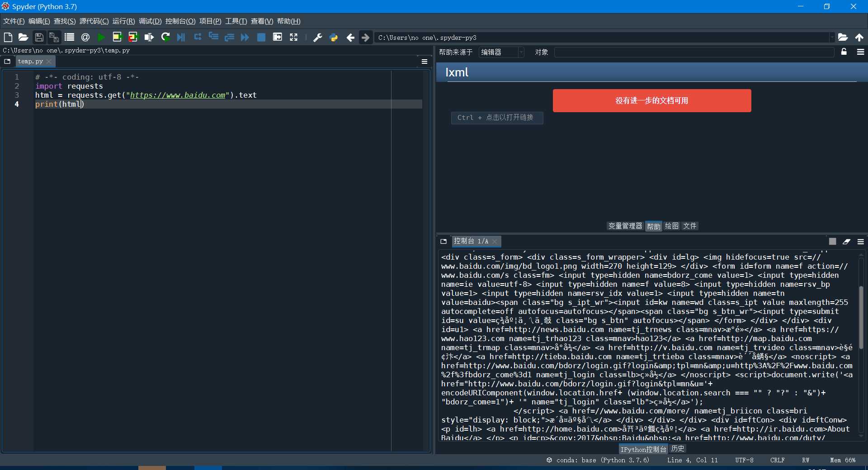
Task: Open the 帮助(H) menu
Action: (288, 21)
